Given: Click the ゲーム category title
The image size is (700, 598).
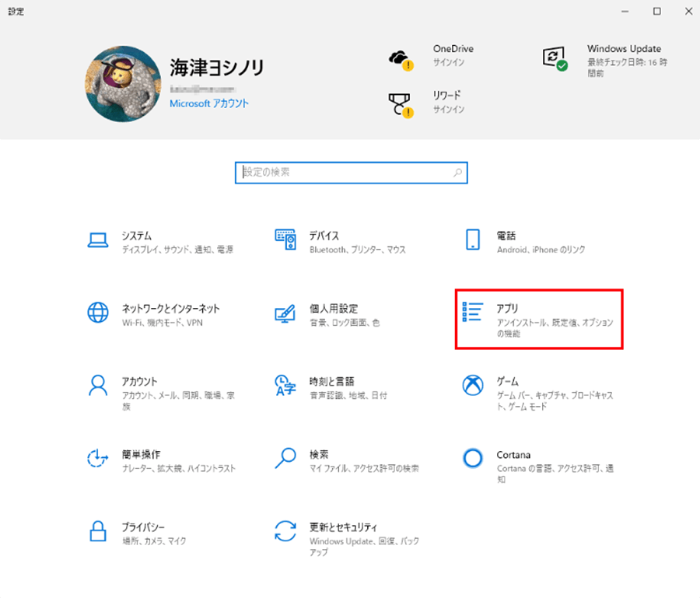Looking at the screenshot, I should pyautogui.click(x=508, y=382).
